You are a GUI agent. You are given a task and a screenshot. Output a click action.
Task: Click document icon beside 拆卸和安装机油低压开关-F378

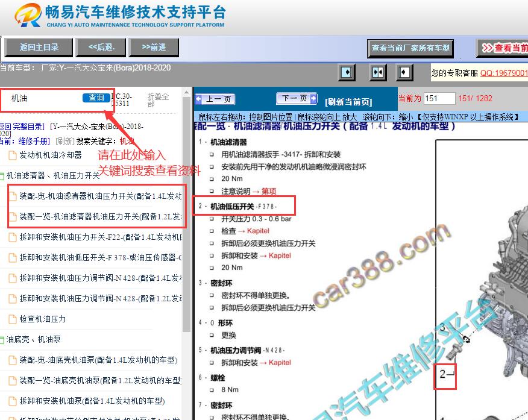(x=13, y=258)
